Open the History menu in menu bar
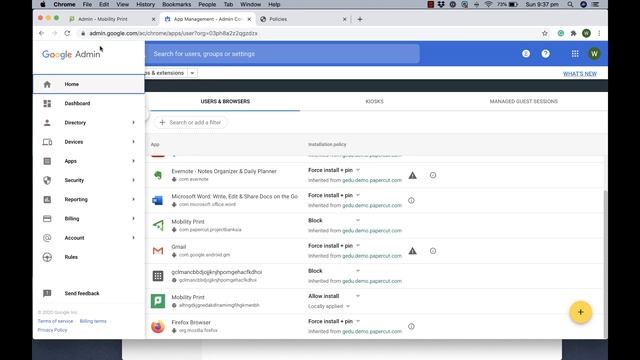 [145, 4]
